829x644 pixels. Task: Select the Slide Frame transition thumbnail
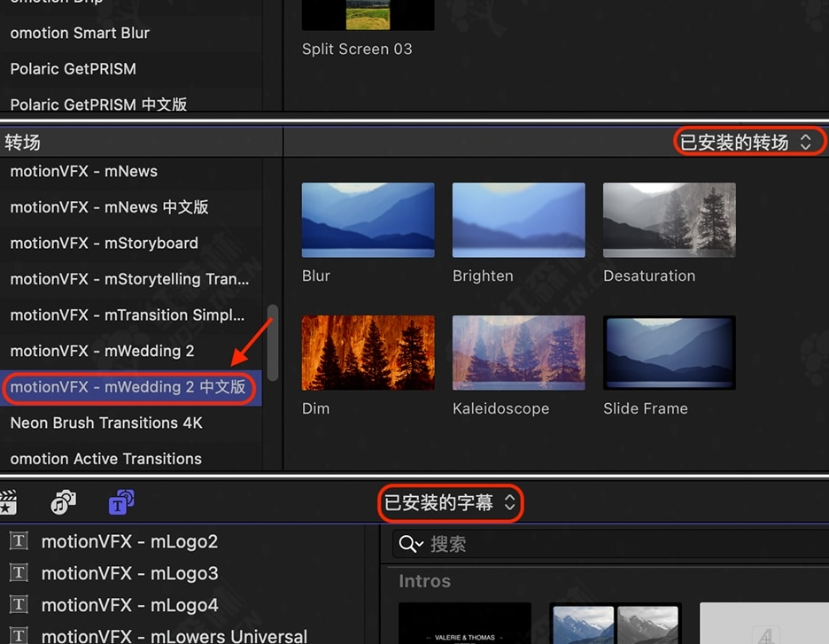click(670, 353)
